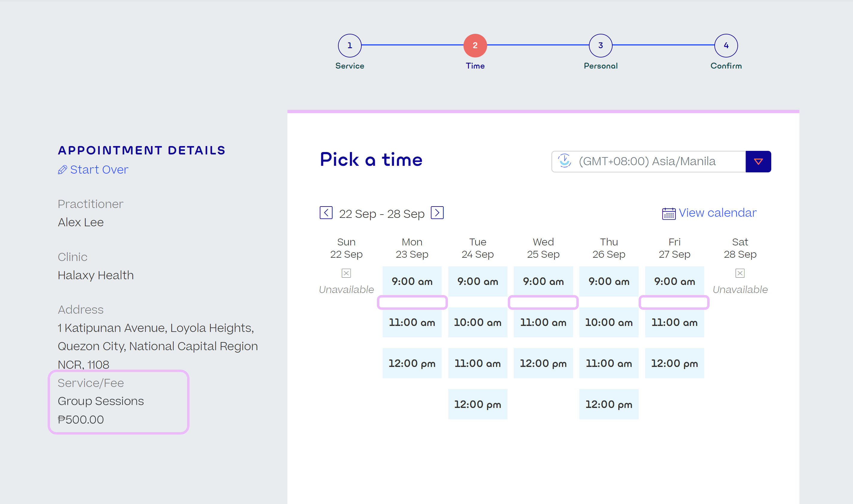Click the Alex Lee practitioner name
This screenshot has width=853, height=504.
[x=81, y=222]
